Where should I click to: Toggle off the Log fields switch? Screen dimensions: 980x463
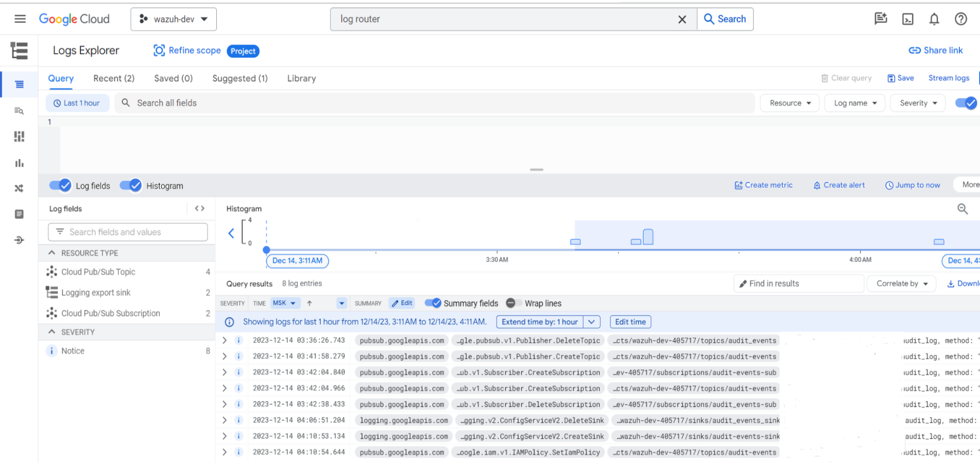[x=60, y=185]
